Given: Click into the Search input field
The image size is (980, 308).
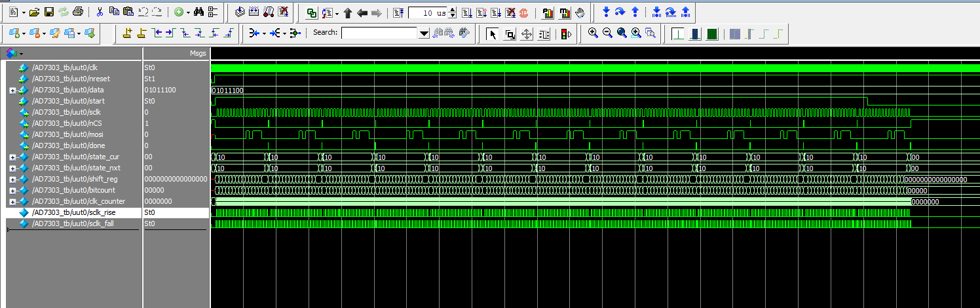Looking at the screenshot, I should (x=379, y=33).
